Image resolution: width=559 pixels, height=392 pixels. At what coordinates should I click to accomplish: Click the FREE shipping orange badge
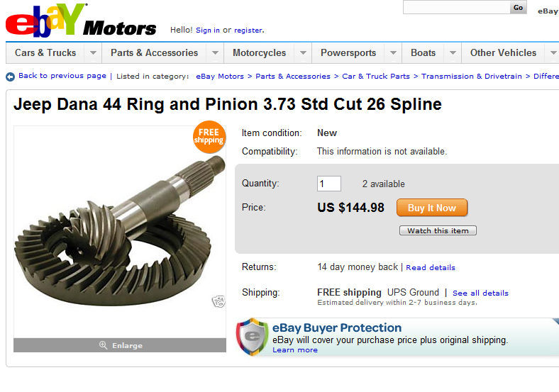tap(209, 136)
